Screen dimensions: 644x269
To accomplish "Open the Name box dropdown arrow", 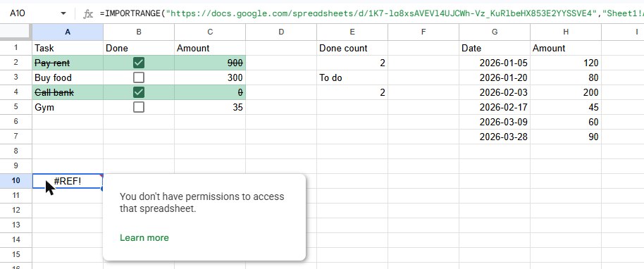I will [x=63, y=13].
